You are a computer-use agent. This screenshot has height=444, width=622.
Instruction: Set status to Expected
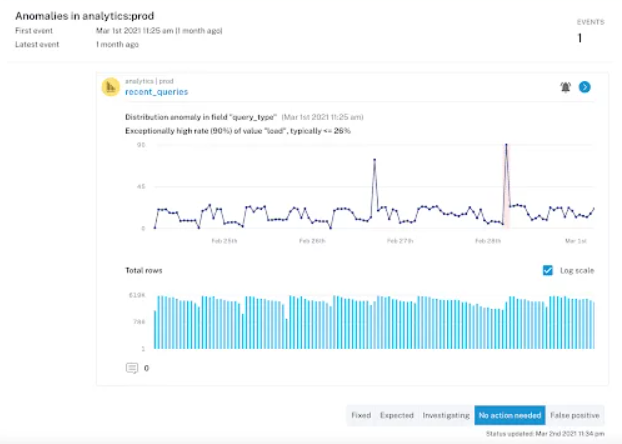click(397, 415)
